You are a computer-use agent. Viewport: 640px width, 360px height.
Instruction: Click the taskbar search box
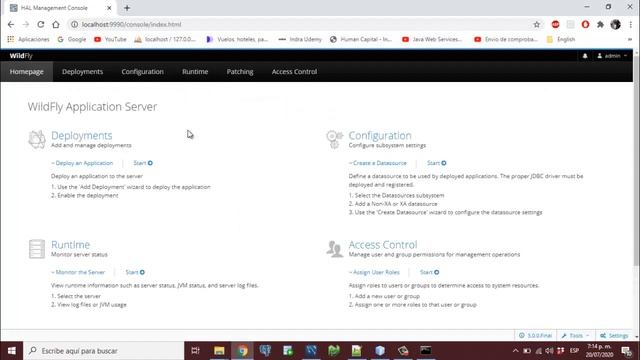coord(104,351)
